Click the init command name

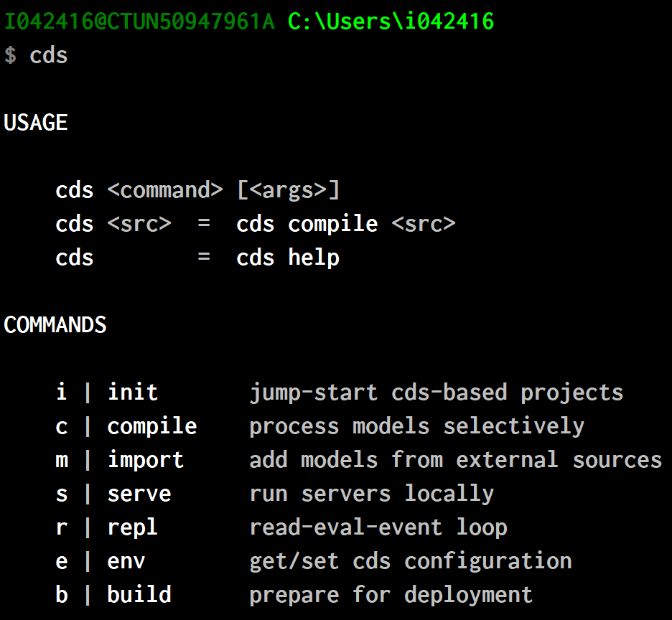click(x=133, y=392)
